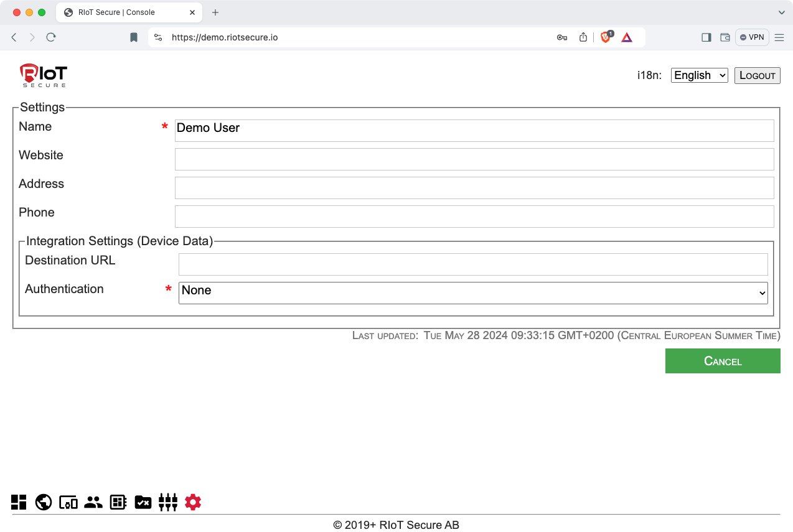This screenshot has width=793, height=532.
Task: Click the RIoT Secure logo
Action: pyautogui.click(x=42, y=75)
